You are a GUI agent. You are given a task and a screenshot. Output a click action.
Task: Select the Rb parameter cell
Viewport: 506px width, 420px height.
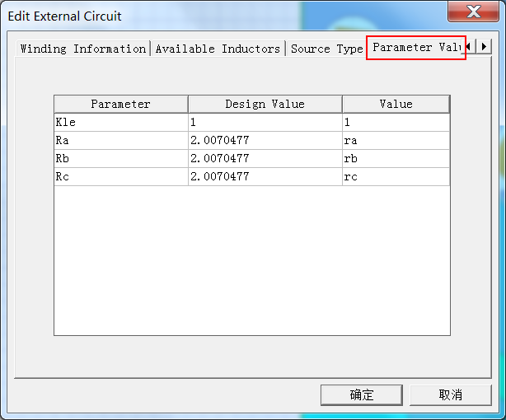point(121,158)
